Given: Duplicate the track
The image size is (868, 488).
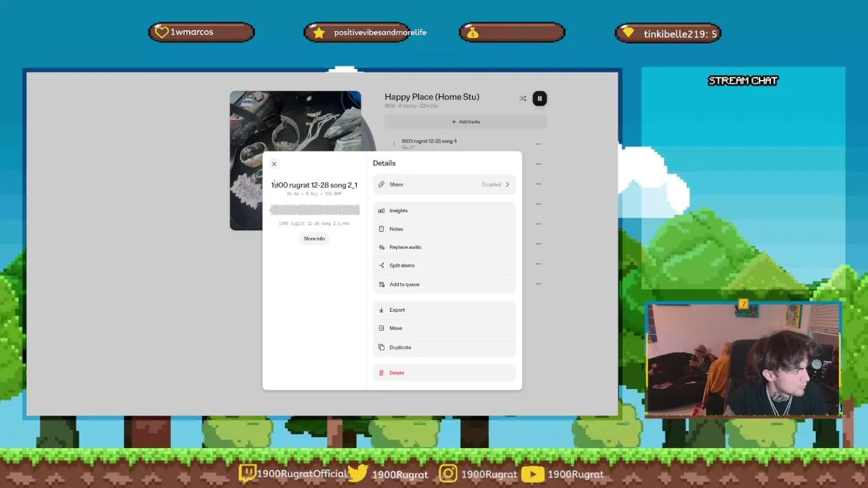Looking at the screenshot, I should click(444, 347).
